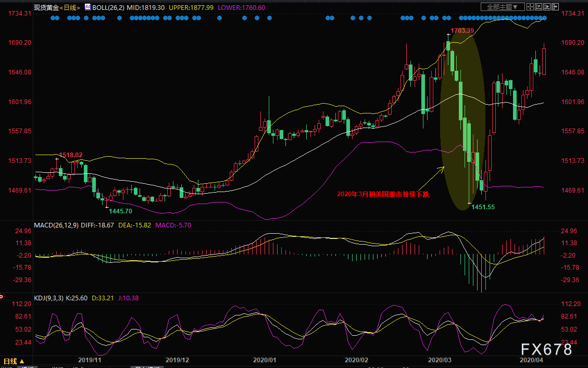Viewport: 588px width, 368px height.
Task: Click the MID:1819.30 value
Action: (145, 7)
